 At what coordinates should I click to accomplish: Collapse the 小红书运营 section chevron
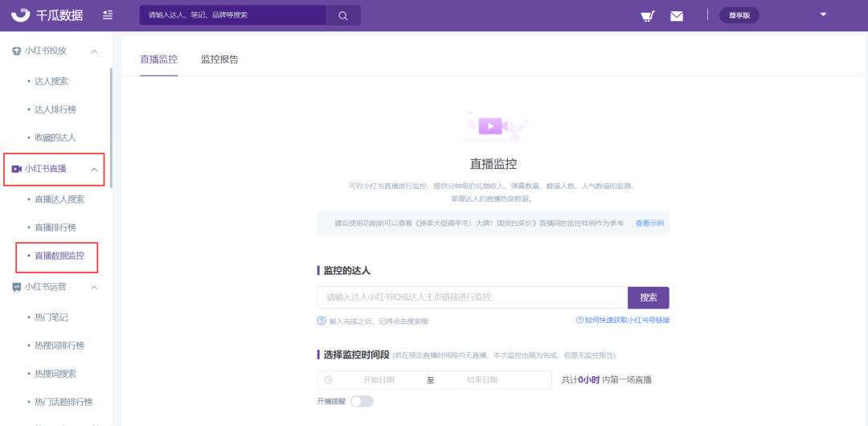coord(94,288)
